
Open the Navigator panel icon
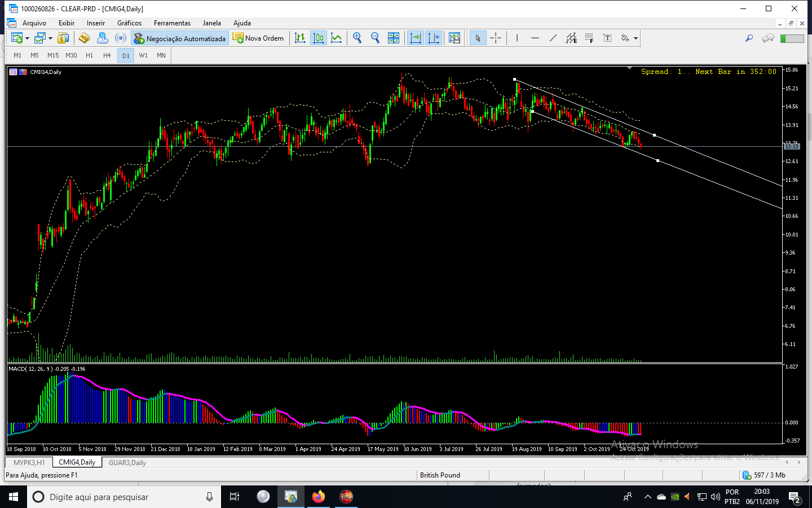point(84,38)
